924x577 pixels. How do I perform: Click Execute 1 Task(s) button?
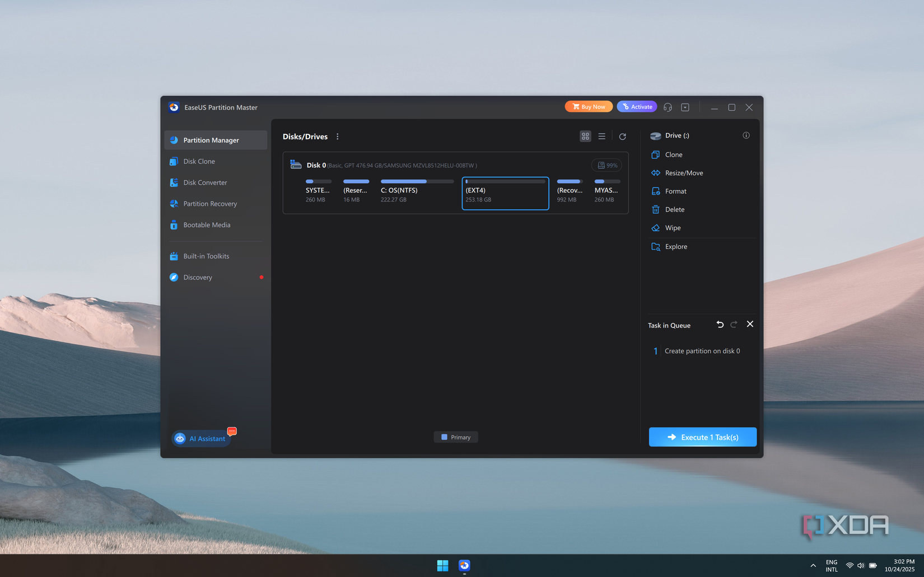coord(702,437)
